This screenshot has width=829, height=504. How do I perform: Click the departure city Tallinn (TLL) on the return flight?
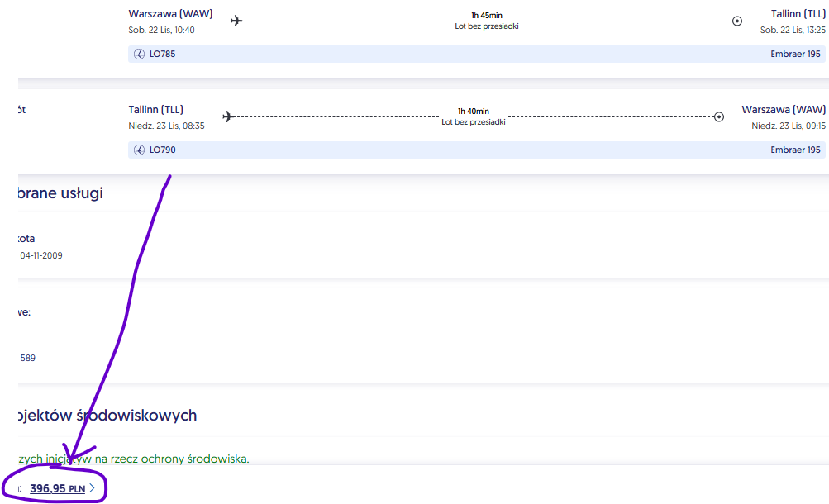pyautogui.click(x=156, y=109)
